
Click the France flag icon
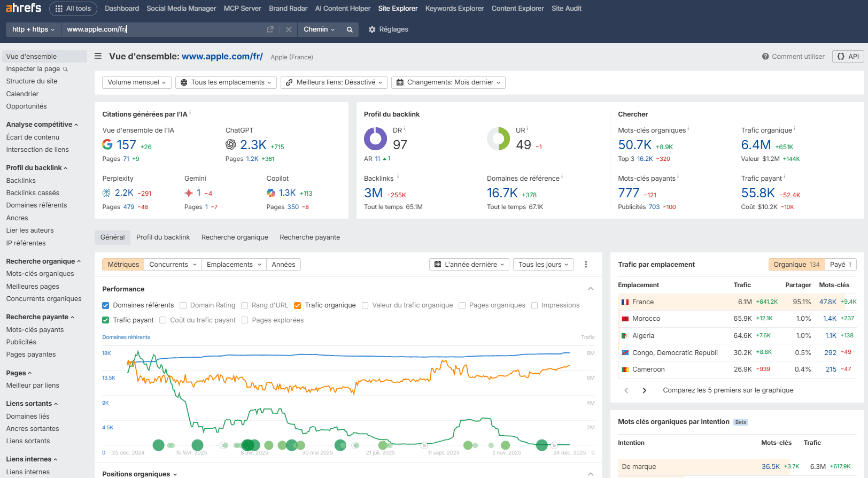[x=625, y=302]
